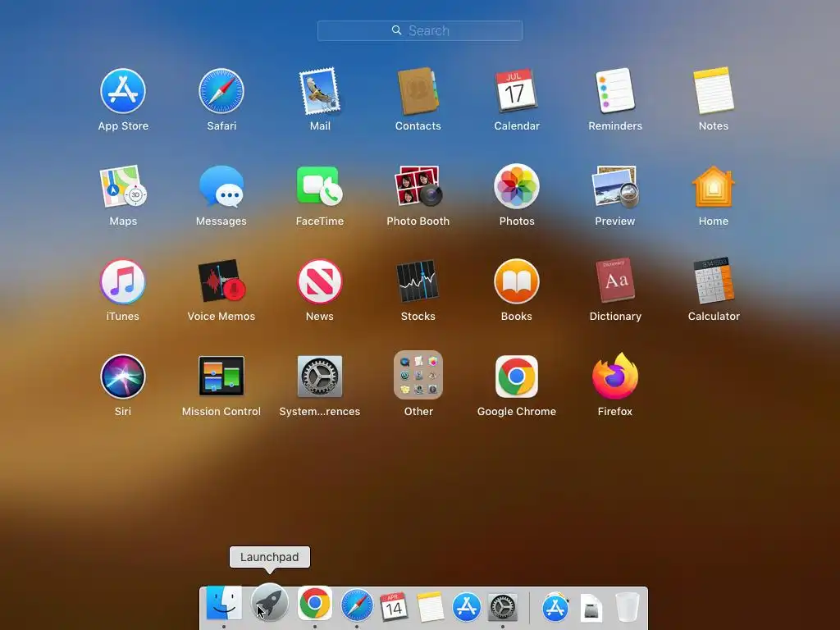Launch the Calculator app
Screen dimensions: 840x630
tap(714, 282)
